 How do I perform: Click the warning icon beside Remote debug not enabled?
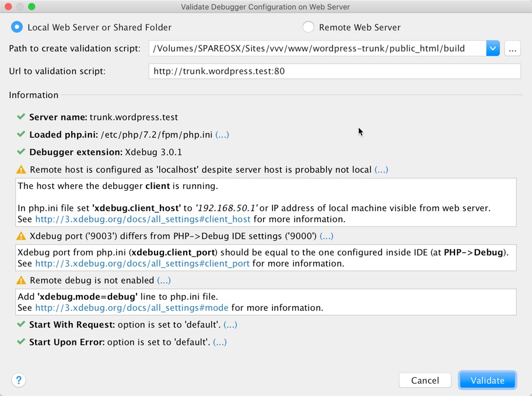click(21, 281)
